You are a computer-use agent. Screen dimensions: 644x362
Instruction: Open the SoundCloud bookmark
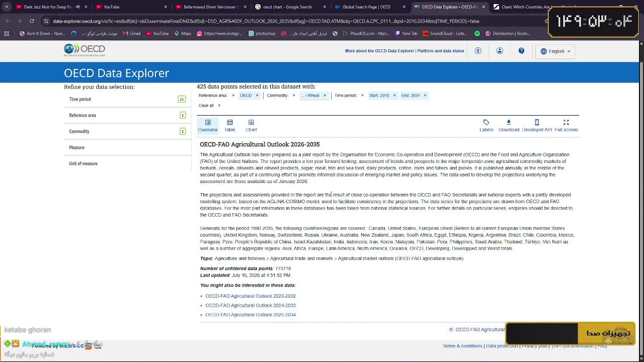(445, 34)
